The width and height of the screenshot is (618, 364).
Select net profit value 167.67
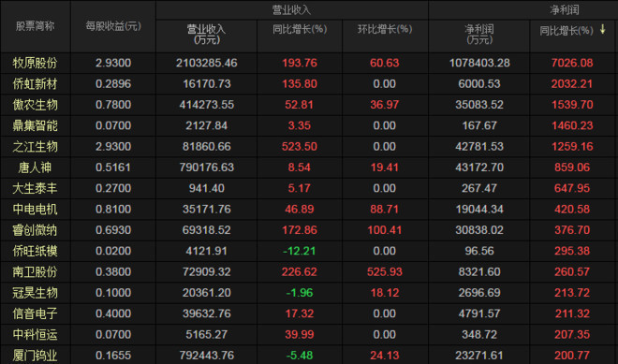click(x=479, y=125)
